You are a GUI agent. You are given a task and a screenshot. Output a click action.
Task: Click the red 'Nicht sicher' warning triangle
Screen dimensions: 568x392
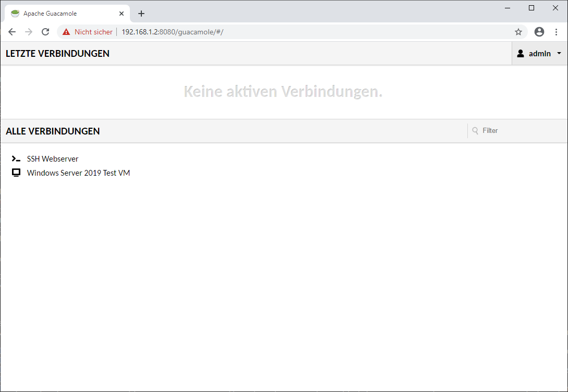pos(66,32)
